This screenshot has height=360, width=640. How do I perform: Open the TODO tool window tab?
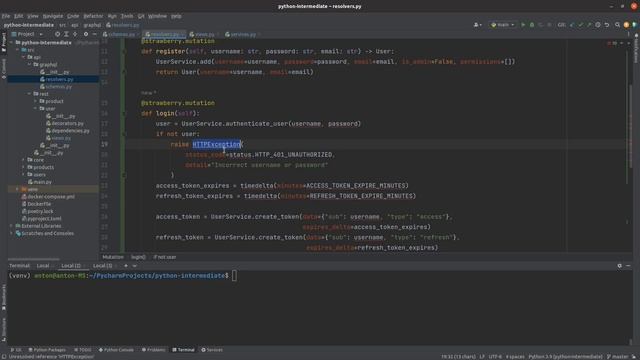[x=83, y=350]
